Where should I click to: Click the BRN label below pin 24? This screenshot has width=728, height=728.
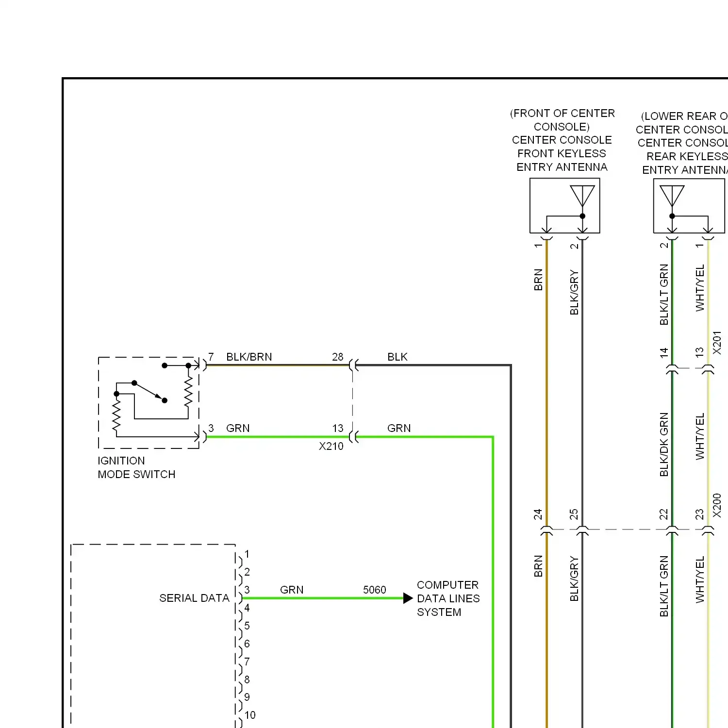point(538,566)
